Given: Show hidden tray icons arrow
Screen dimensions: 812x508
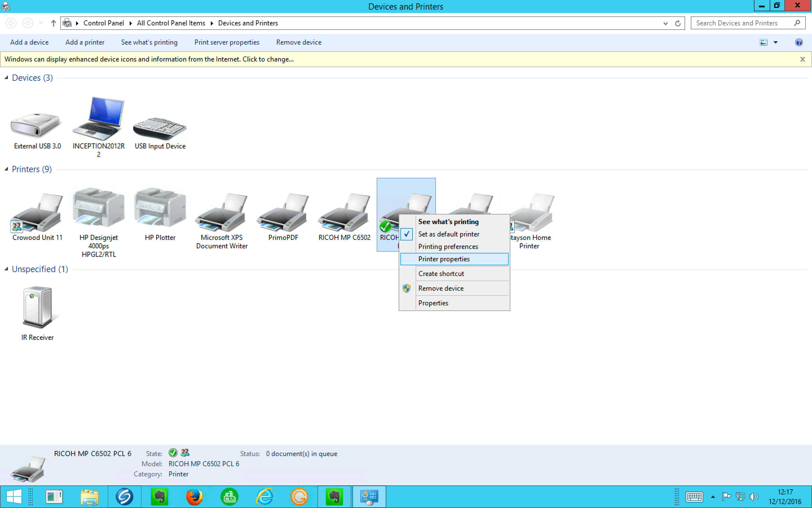Looking at the screenshot, I should point(713,497).
